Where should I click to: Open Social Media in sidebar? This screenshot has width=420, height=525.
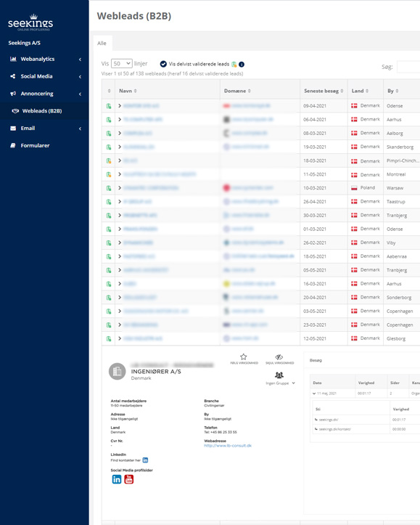pos(36,76)
